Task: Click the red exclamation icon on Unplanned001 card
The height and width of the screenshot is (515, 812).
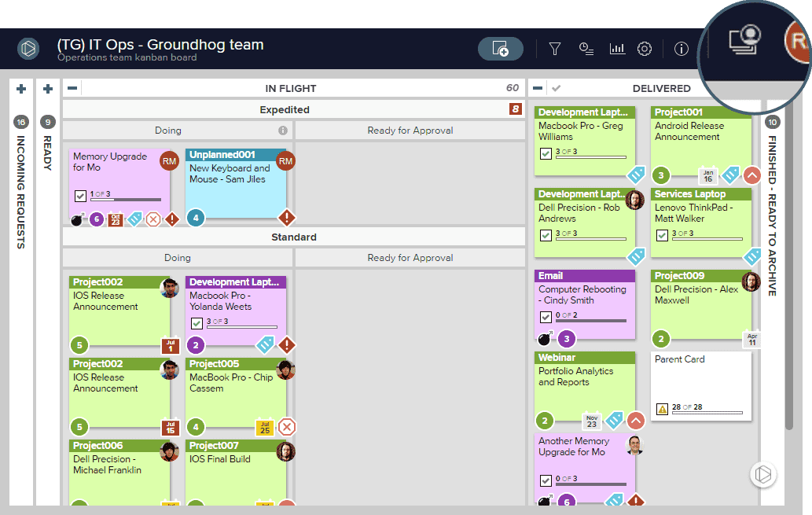Action: coord(286,218)
